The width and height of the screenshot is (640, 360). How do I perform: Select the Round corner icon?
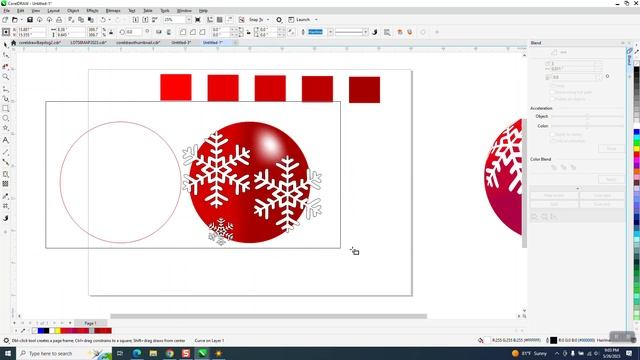[x=183, y=32]
